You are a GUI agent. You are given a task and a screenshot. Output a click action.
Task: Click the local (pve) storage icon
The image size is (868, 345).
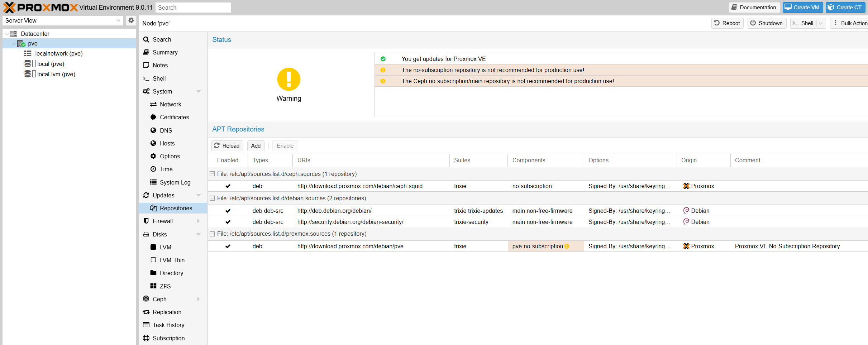click(28, 64)
